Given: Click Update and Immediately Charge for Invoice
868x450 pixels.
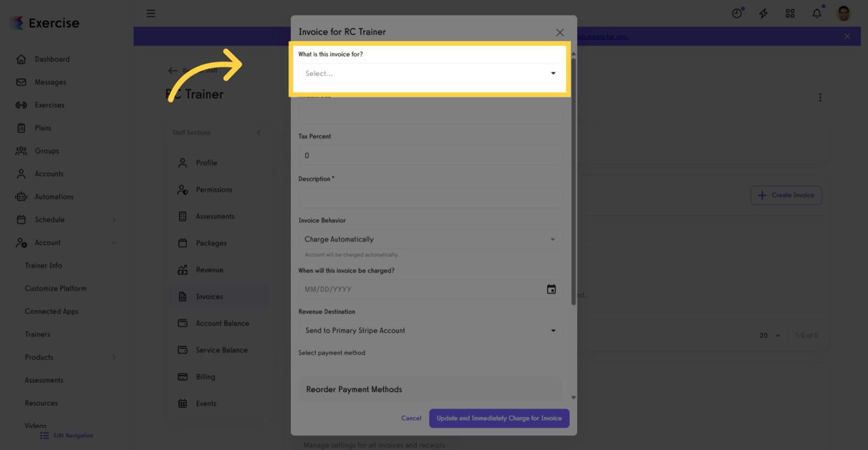Looking at the screenshot, I should pyautogui.click(x=499, y=418).
